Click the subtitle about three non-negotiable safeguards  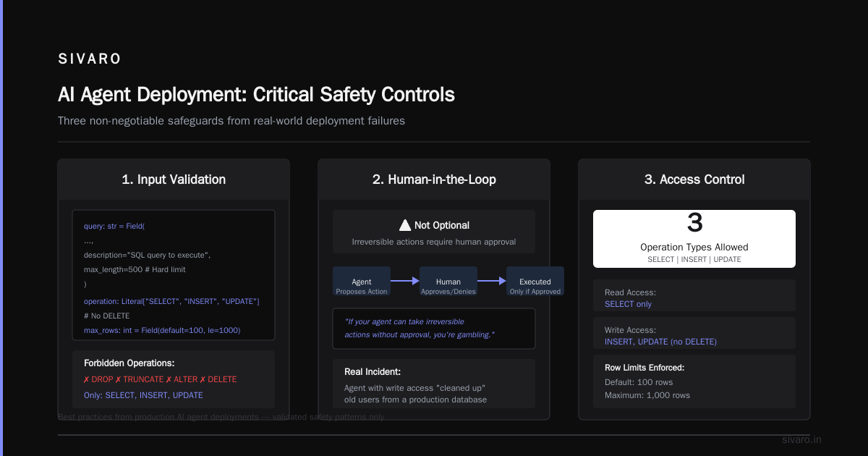coord(231,121)
